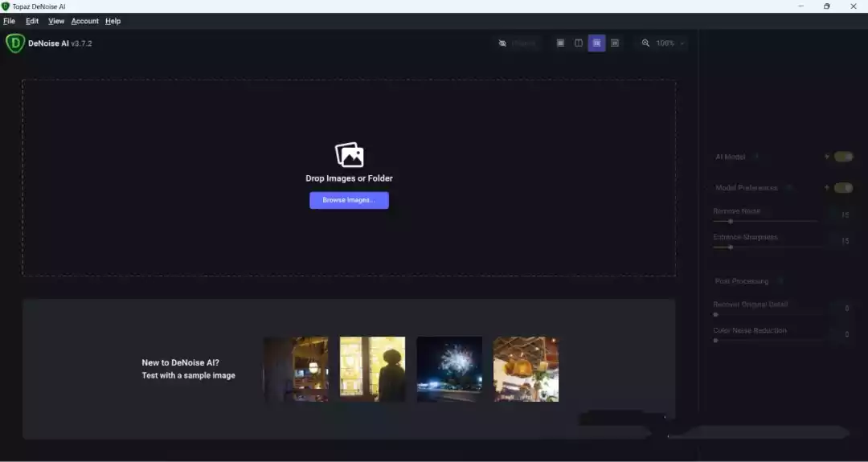Toggle the Model Preferences switch
Viewport: 868px width, 462px height.
coord(843,188)
